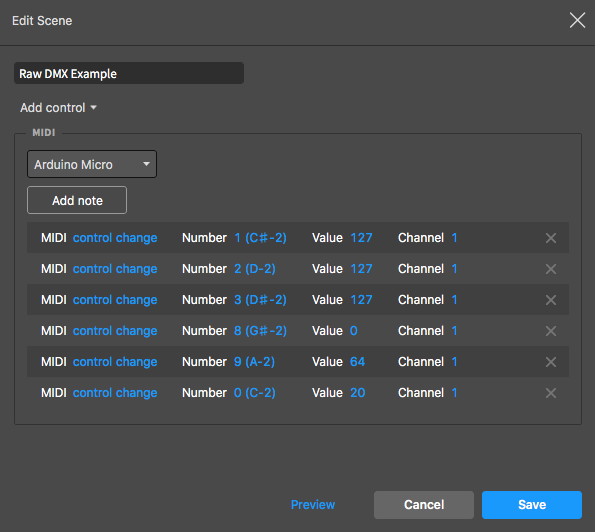Screen dimensions: 595x532
Task: Change Channel value in Number 2 row
Action: 454,269
